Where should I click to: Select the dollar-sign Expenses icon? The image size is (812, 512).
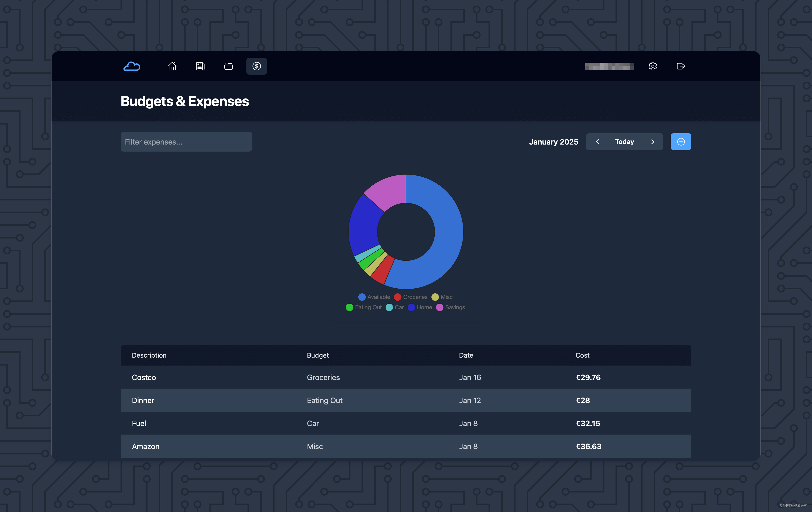[257, 66]
